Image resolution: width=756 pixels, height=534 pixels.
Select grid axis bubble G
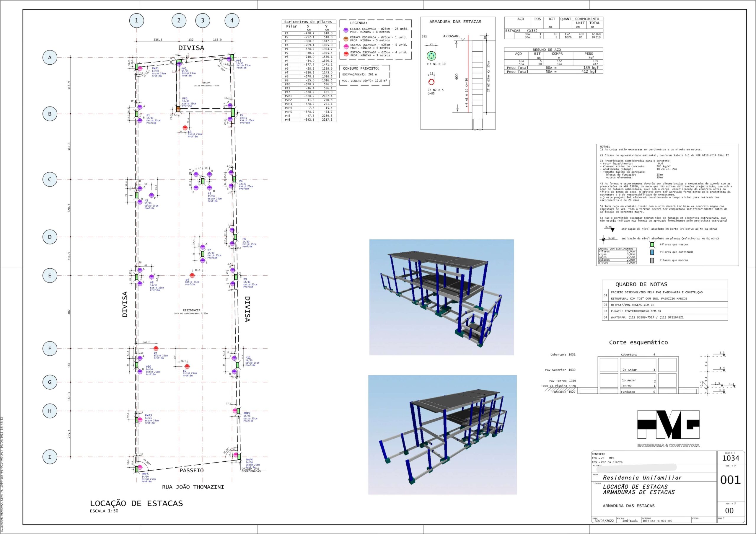[x=50, y=382]
